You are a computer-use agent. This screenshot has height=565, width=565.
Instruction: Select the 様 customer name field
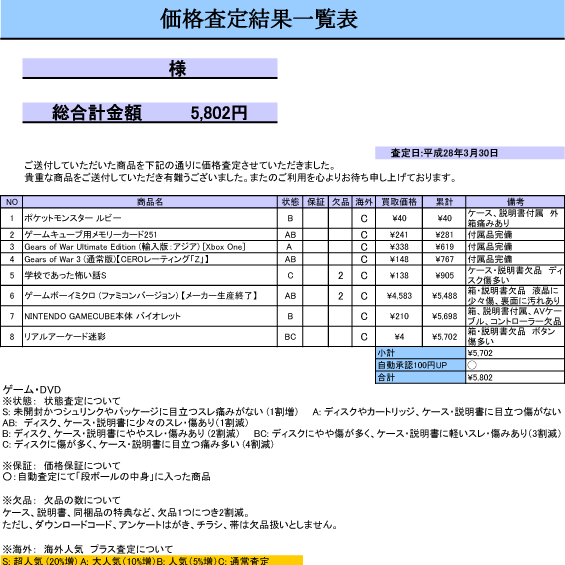(x=150, y=68)
